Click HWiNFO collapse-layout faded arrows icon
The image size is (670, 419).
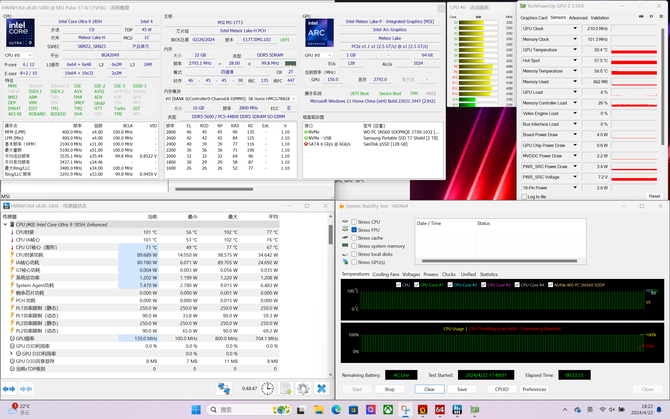tap(26, 389)
